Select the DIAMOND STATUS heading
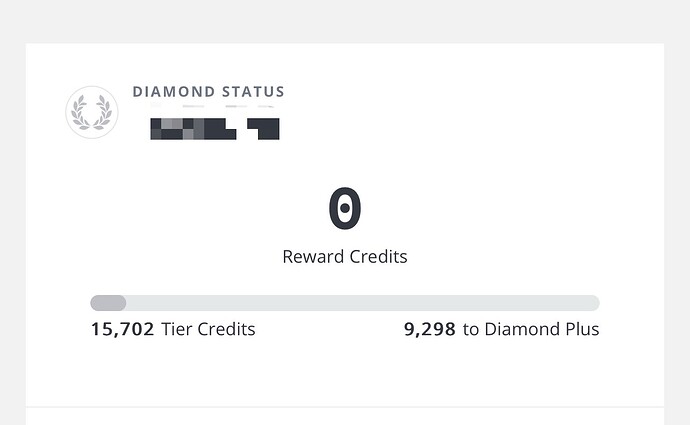690x425 pixels. (x=209, y=92)
